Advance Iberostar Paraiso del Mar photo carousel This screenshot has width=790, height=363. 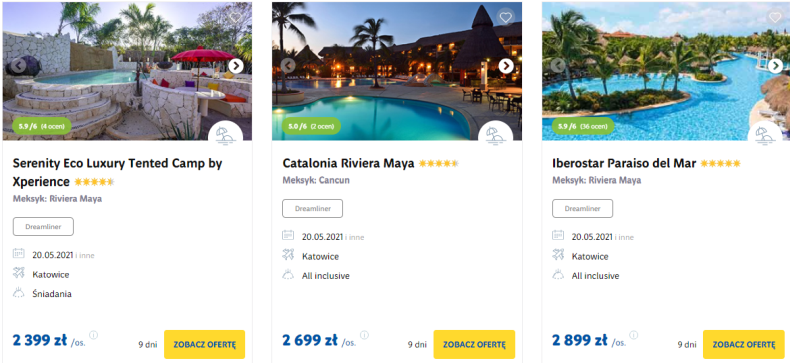(776, 66)
